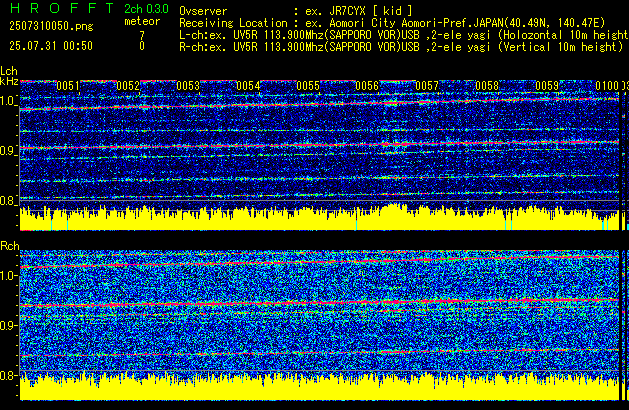Click time marker 0056
This screenshot has width=629, height=410.
tap(367, 86)
